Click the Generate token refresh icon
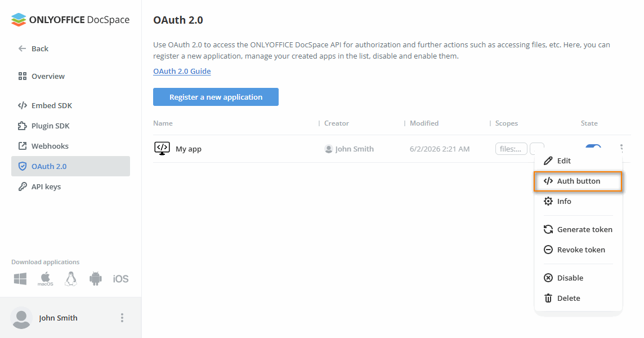This screenshot has height=338, width=644. tap(548, 229)
